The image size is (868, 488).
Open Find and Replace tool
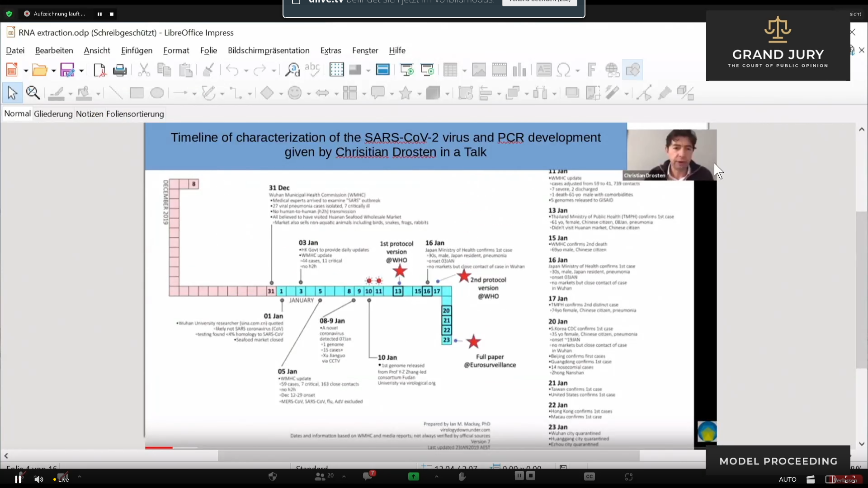[292, 70]
